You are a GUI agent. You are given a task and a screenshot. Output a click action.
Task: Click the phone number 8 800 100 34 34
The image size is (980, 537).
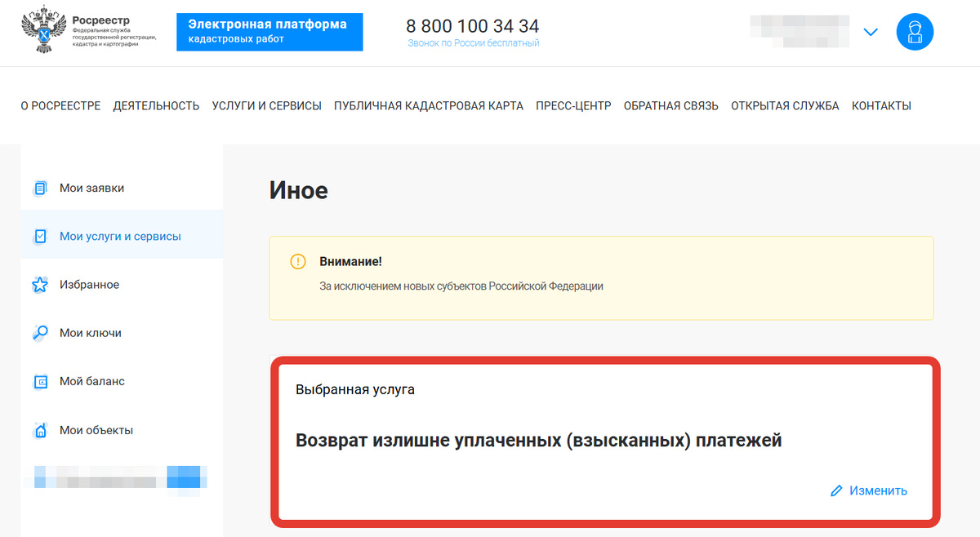pos(472,25)
